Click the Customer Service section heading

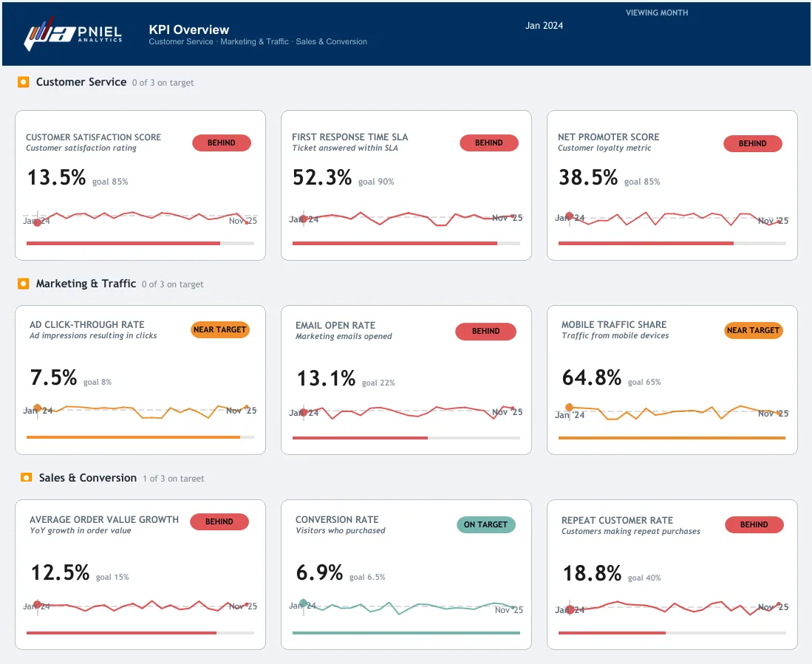point(81,82)
